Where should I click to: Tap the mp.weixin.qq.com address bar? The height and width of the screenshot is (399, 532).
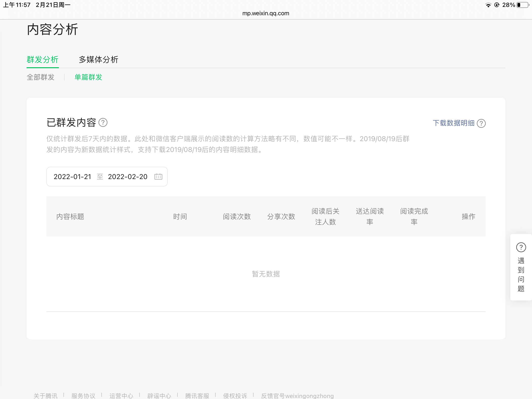266,13
